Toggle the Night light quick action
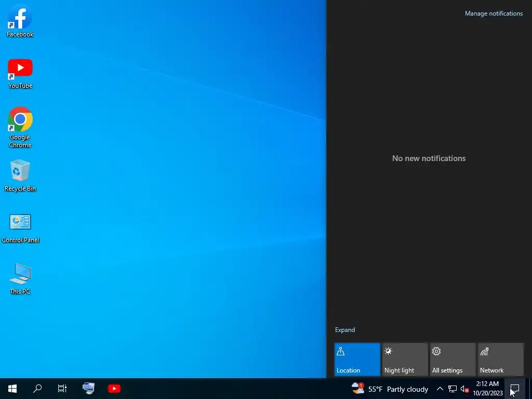 (405, 360)
